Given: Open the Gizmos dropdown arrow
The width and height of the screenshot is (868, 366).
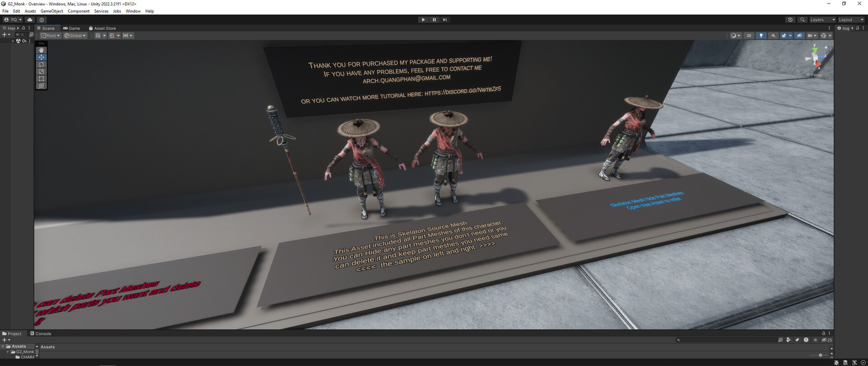Looking at the screenshot, I should click(830, 36).
